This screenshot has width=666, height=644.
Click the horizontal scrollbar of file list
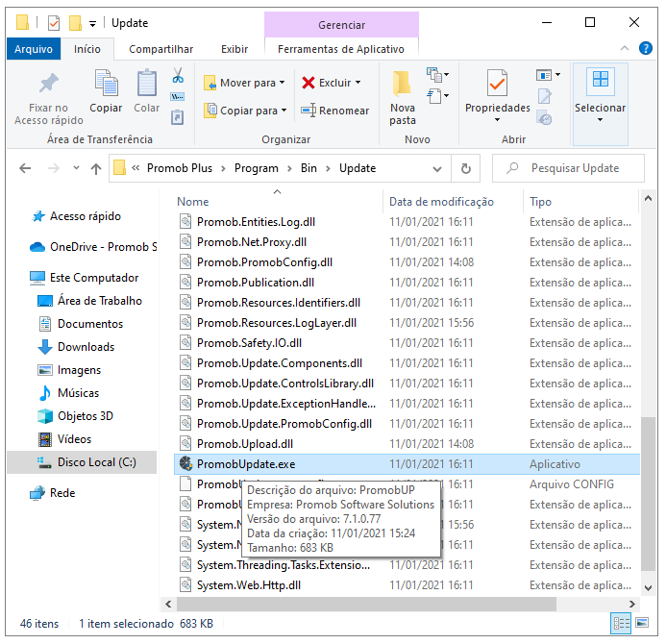(366, 604)
